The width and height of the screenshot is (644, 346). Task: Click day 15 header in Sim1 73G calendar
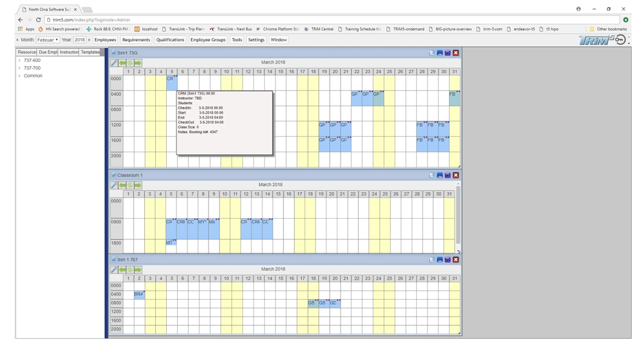[281, 72]
